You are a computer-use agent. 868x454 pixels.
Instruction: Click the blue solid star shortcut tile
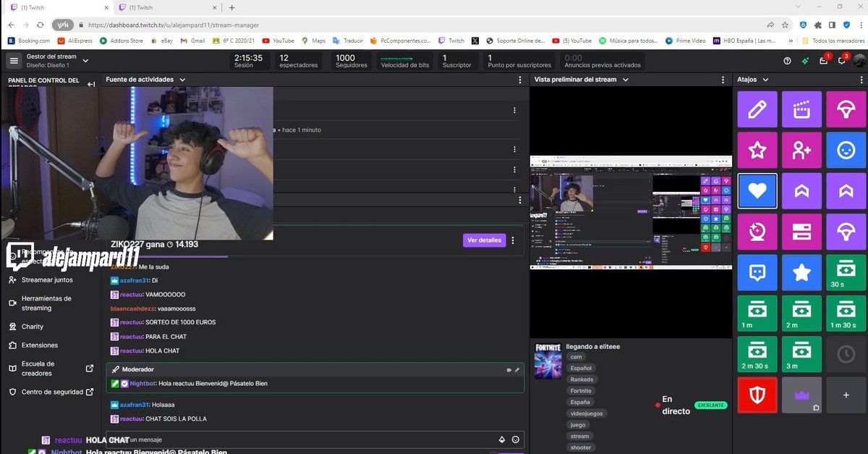point(801,273)
